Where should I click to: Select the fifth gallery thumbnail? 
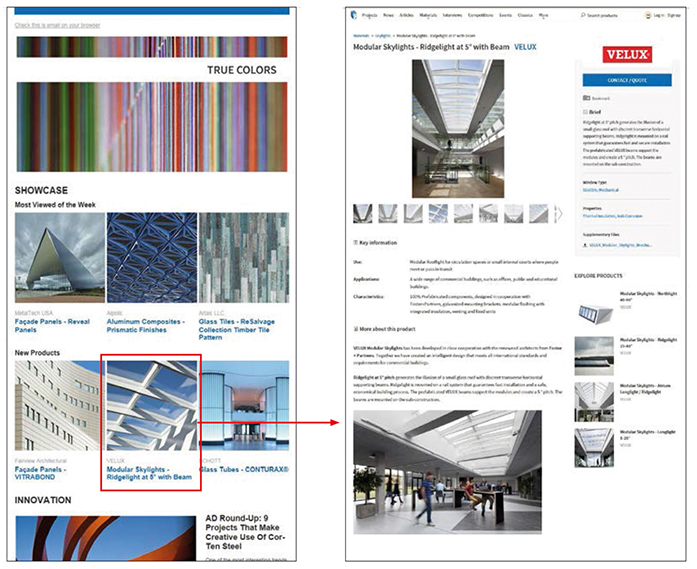click(463, 213)
